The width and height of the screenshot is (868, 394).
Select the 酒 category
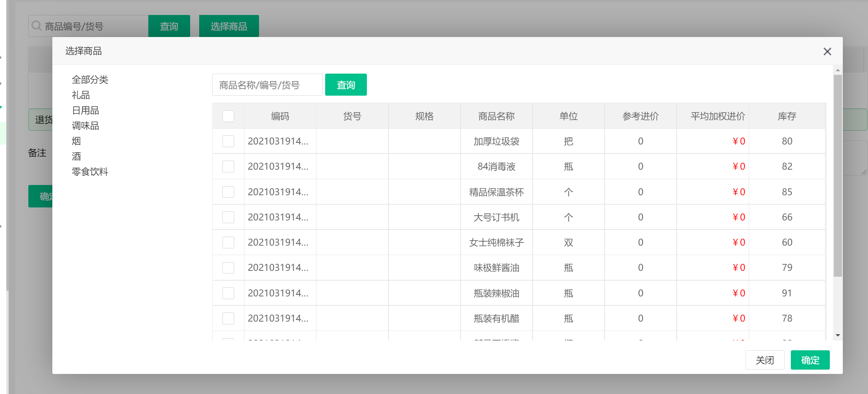(x=76, y=156)
